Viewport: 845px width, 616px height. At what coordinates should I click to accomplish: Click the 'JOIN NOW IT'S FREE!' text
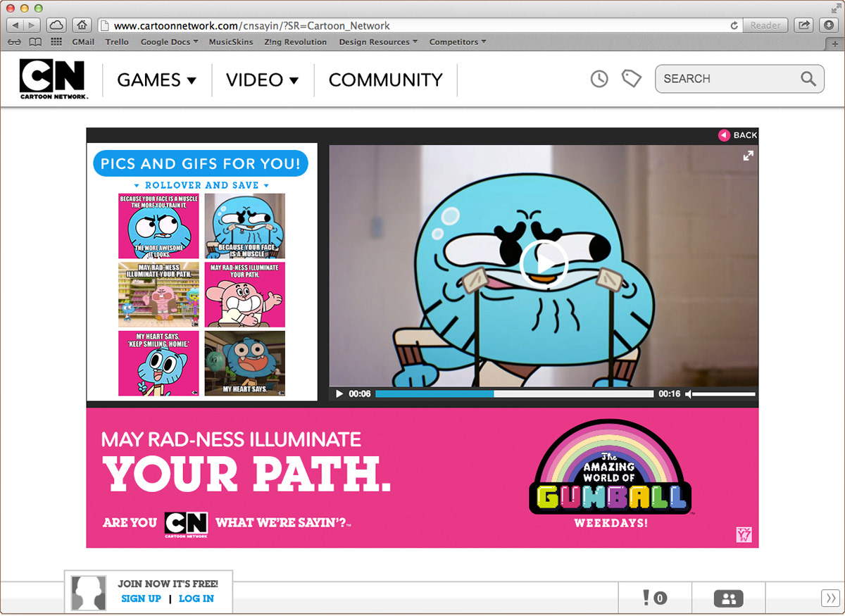168,584
